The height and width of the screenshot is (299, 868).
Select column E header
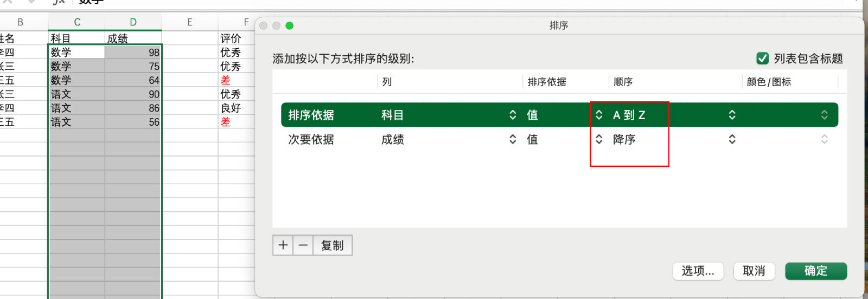(x=190, y=22)
